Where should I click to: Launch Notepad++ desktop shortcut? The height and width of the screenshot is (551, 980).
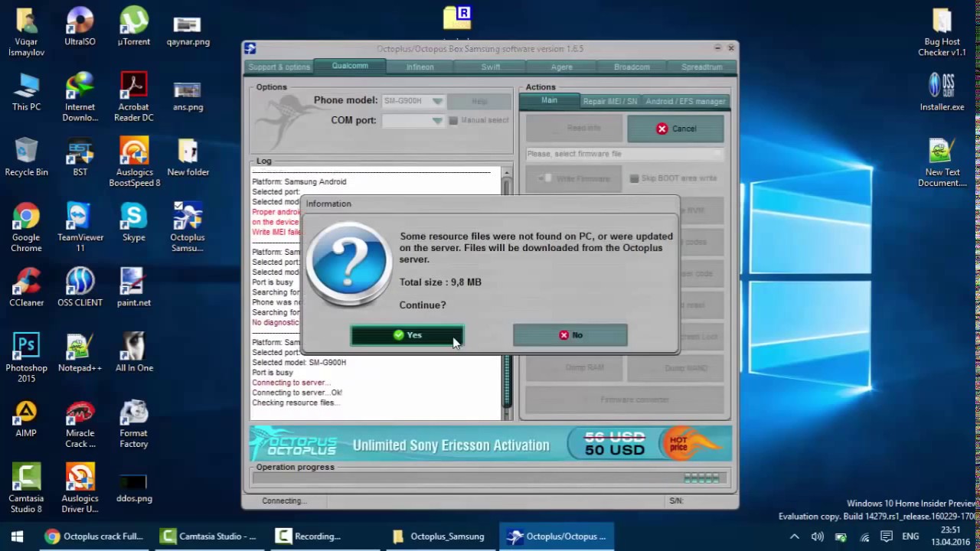[x=80, y=352]
